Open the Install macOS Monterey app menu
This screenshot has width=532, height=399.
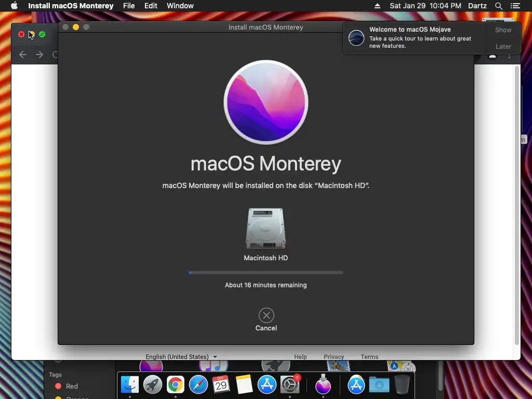point(71,6)
